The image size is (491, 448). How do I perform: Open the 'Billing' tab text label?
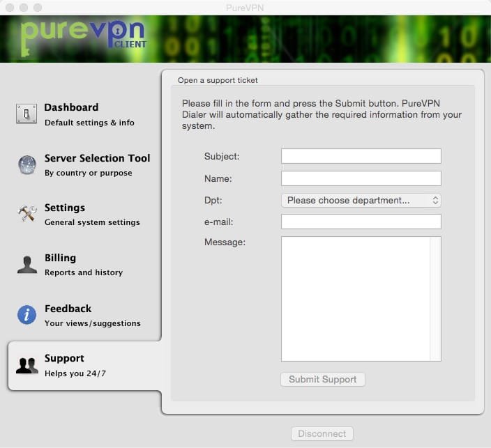click(x=60, y=258)
